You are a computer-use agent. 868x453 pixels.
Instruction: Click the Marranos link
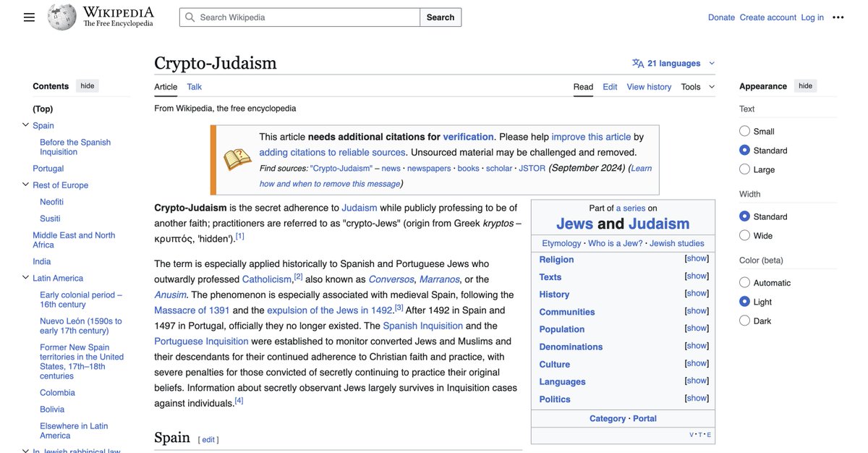pos(439,279)
